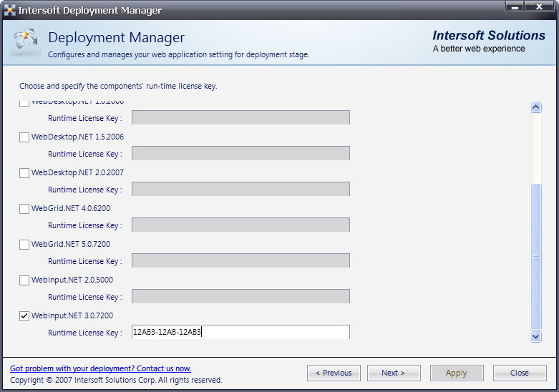Uncheck the WebInput.NET 3.0.7200 checkbox

click(24, 315)
